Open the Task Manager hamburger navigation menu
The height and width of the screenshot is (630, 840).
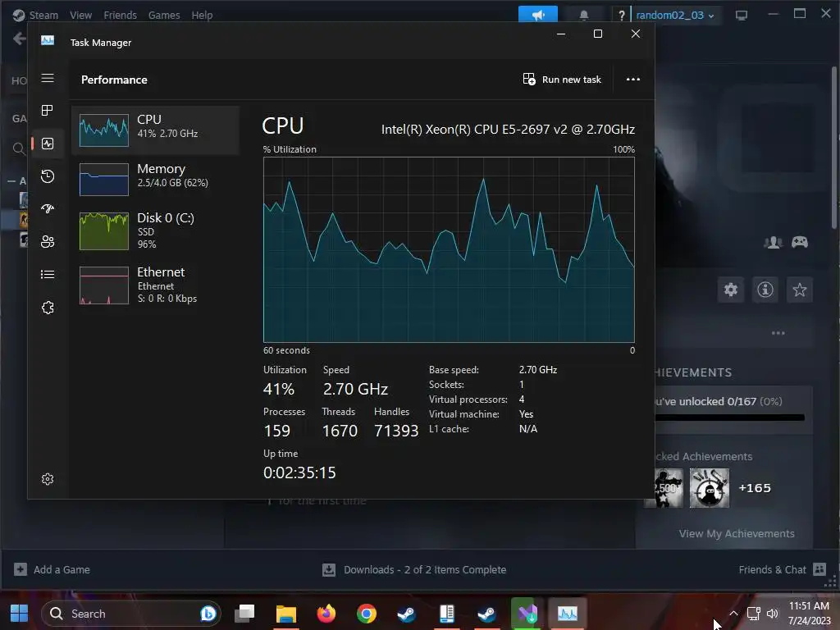click(x=48, y=78)
